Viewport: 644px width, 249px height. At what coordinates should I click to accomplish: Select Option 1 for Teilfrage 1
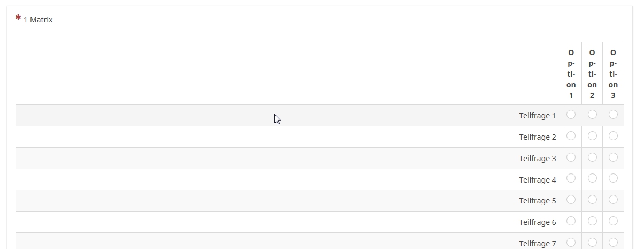click(x=571, y=115)
